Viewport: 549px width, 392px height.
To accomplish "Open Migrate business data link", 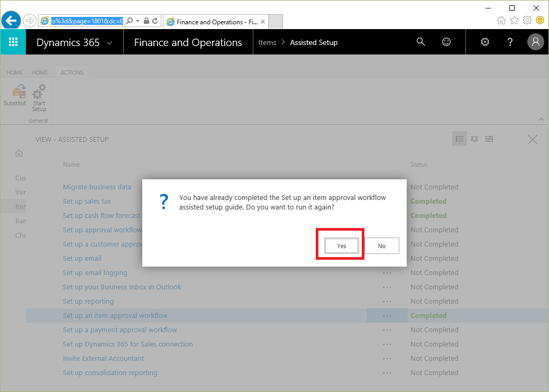I will click(97, 187).
